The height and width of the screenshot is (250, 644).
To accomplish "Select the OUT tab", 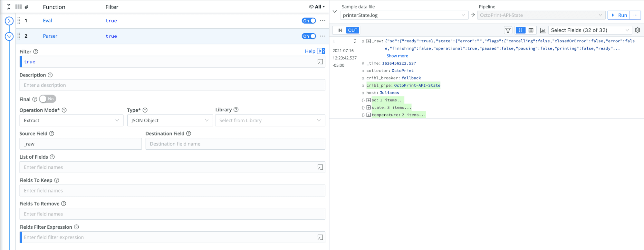I will pyautogui.click(x=352, y=30).
